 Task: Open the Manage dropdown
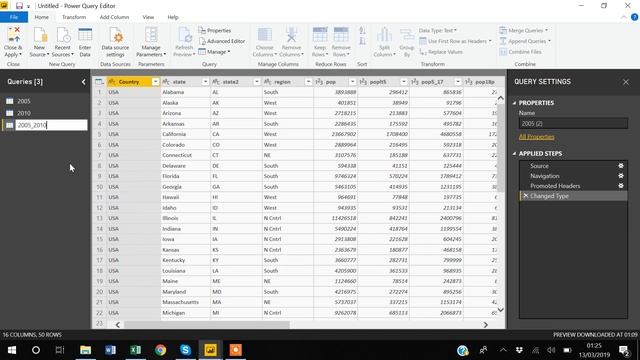(x=215, y=52)
